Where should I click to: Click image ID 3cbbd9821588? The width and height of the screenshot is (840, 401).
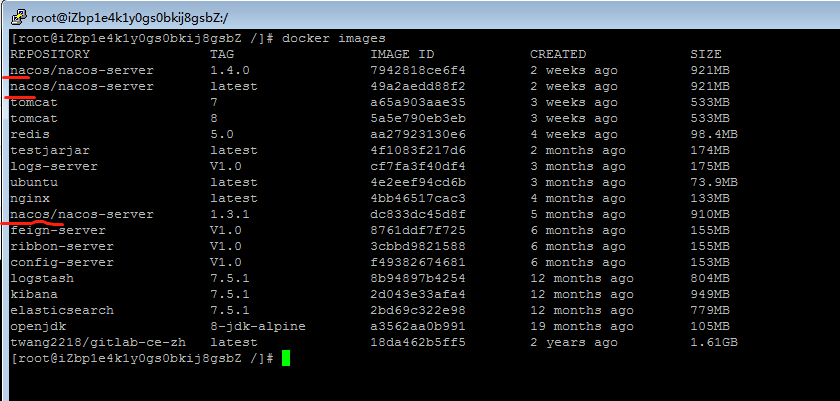[418, 246]
